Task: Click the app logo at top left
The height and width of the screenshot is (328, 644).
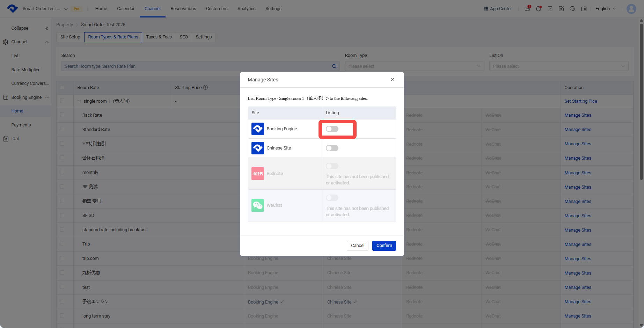Action: pos(12,9)
